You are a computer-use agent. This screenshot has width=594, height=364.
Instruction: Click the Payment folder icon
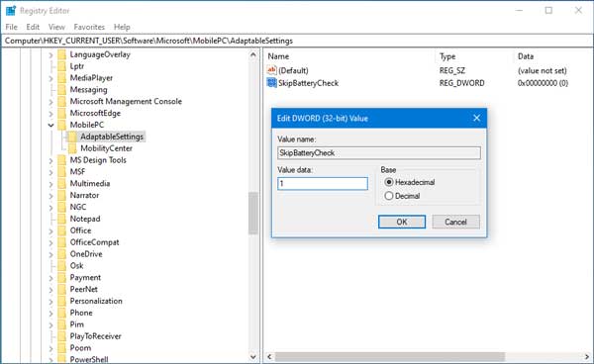61,277
